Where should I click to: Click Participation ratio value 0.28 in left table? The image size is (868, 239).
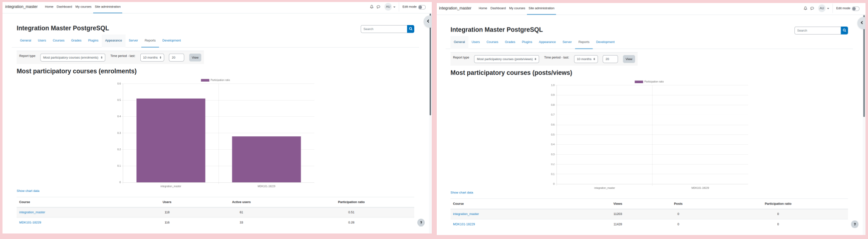tap(351, 222)
